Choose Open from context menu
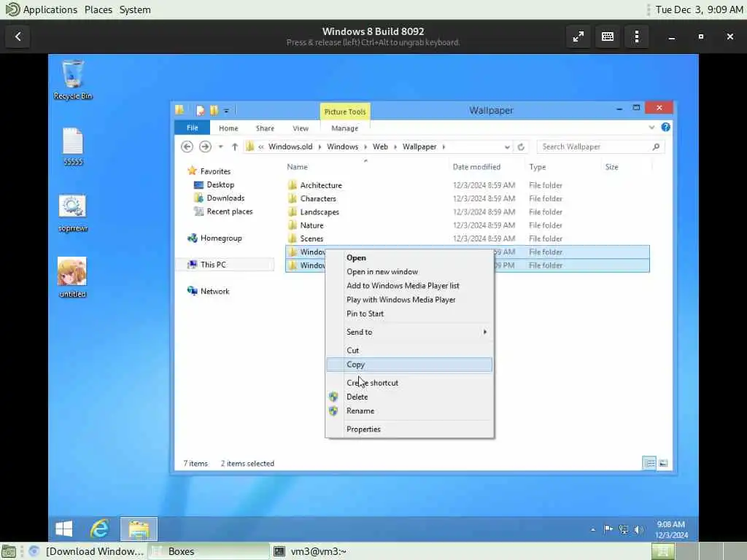The width and height of the screenshot is (747, 560). pos(409,257)
